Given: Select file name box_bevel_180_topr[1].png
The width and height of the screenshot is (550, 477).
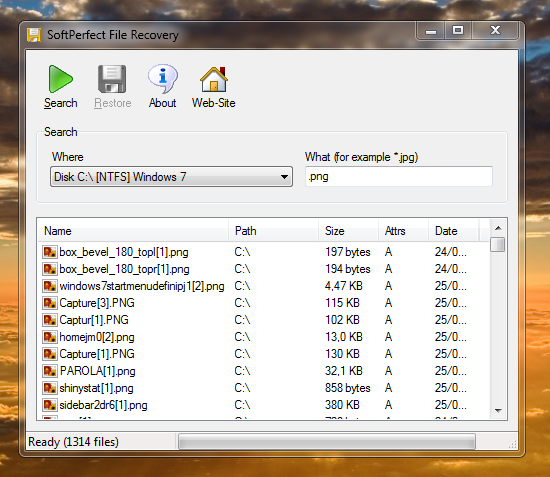Looking at the screenshot, I should (124, 269).
